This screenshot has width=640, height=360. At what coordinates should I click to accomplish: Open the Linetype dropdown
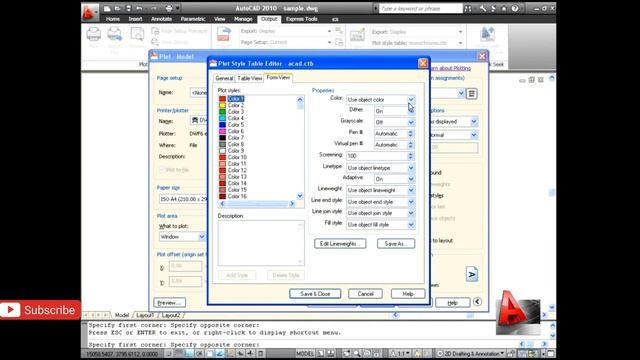tap(411, 168)
